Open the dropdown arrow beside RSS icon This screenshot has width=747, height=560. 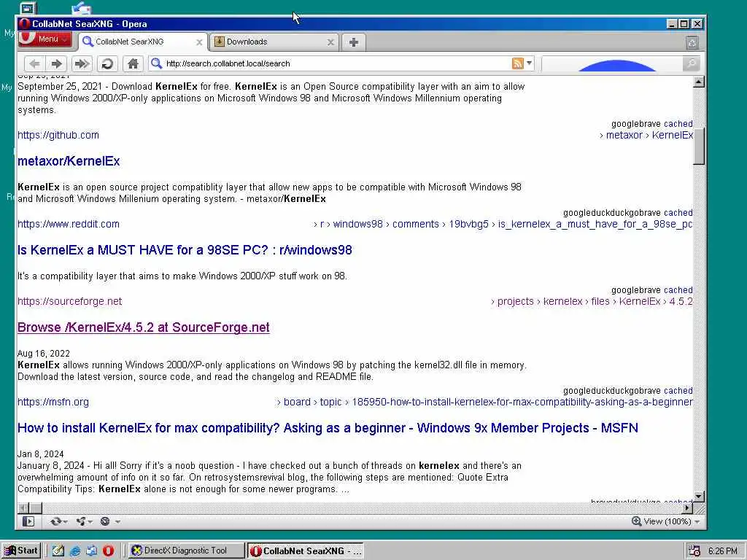pyautogui.click(x=529, y=63)
